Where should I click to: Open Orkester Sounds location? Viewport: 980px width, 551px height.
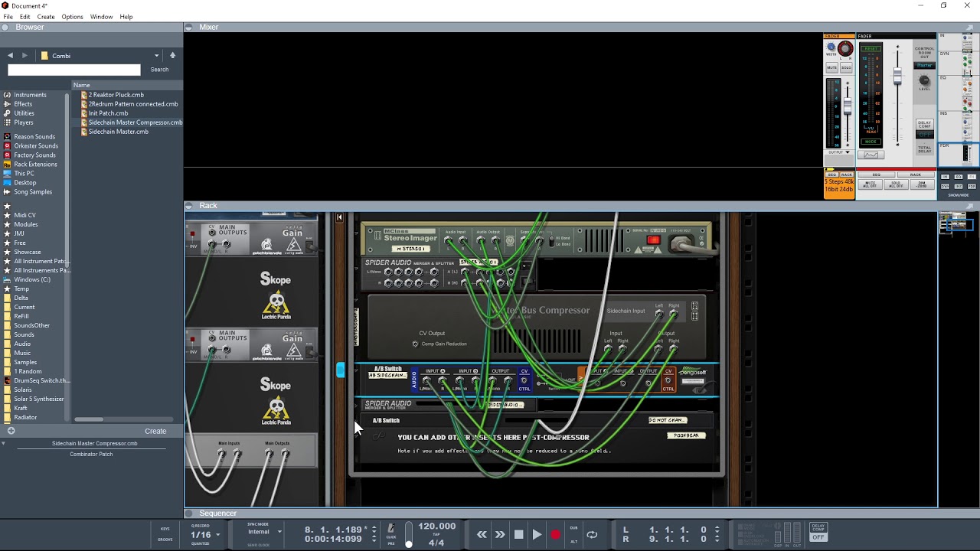click(36, 145)
